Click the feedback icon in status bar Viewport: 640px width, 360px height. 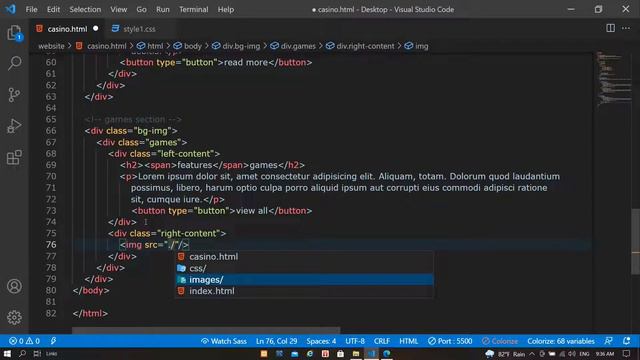pyautogui.click(x=609, y=341)
